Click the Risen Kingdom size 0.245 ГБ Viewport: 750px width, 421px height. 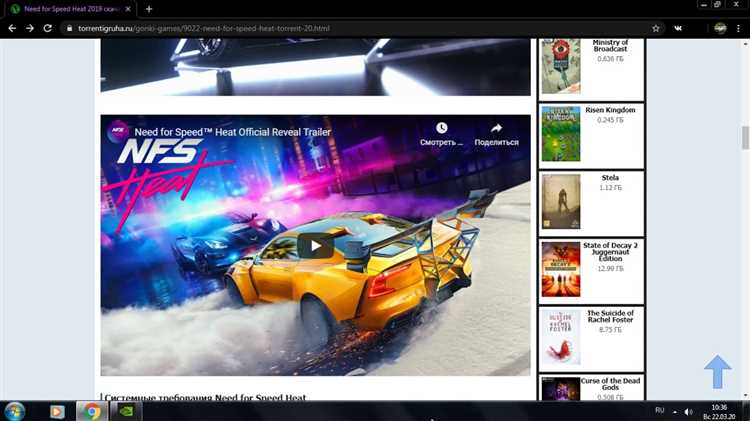coord(610,120)
